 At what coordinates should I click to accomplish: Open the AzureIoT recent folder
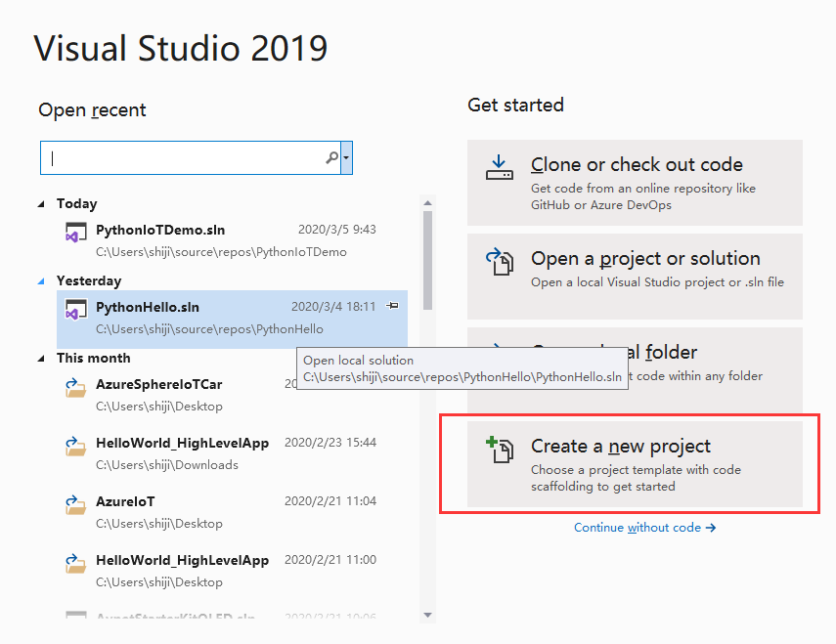(x=233, y=512)
